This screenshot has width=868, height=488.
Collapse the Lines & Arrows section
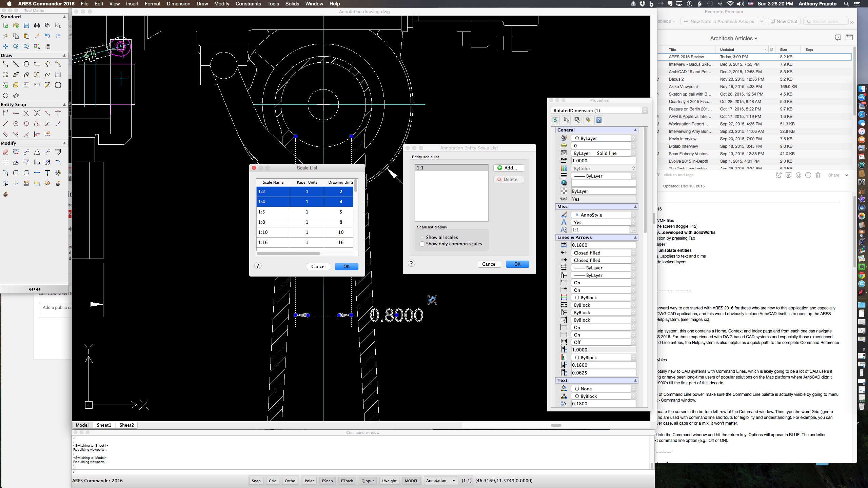coord(635,238)
